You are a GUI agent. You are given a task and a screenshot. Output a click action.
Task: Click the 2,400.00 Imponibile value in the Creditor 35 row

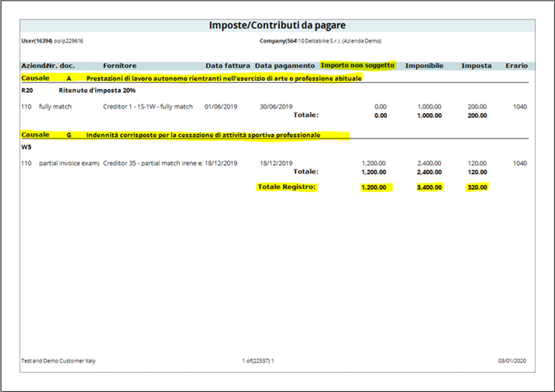click(x=429, y=163)
